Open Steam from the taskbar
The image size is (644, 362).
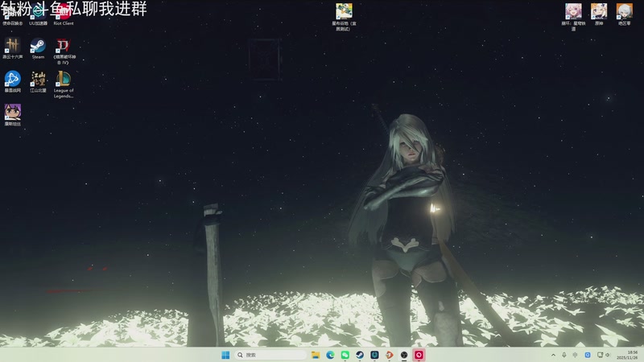(x=360, y=355)
